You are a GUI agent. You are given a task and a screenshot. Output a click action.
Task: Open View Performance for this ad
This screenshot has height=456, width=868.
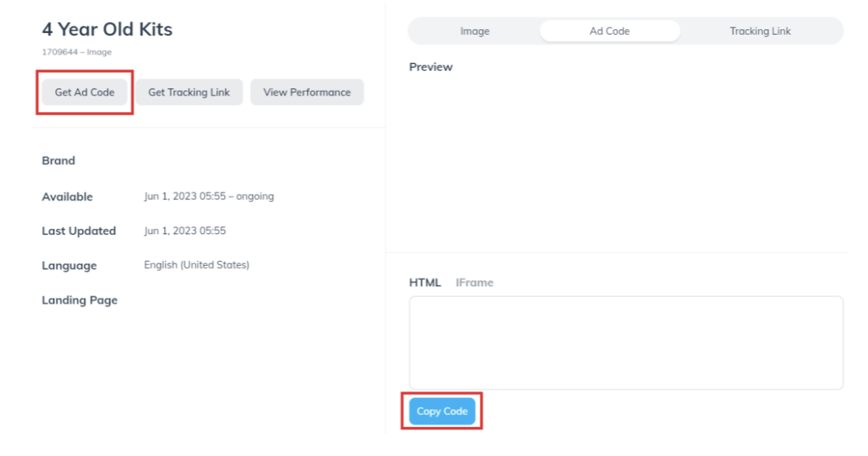pyautogui.click(x=307, y=92)
